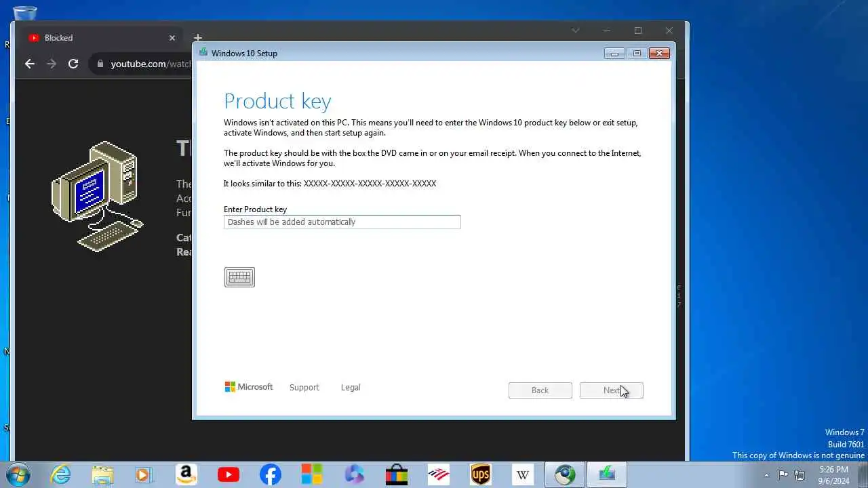This screenshot has width=868, height=488.
Task: Open the Recycle Bin on desktop
Action: 25,14
